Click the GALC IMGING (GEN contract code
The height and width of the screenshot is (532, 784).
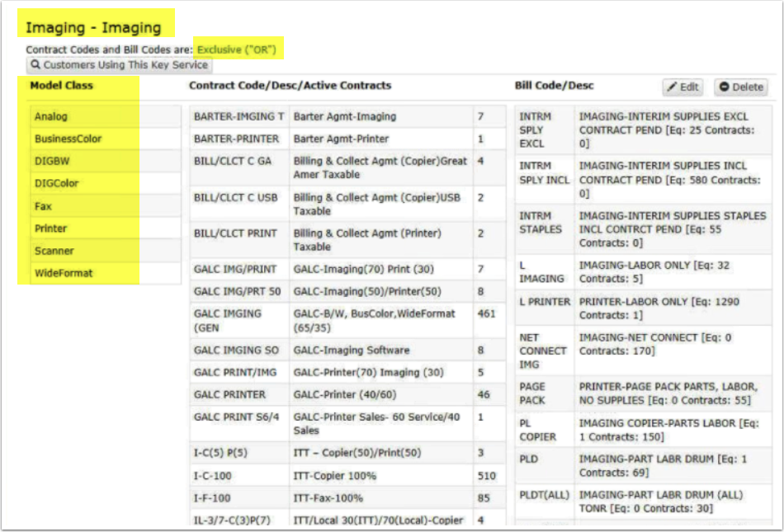tap(228, 321)
